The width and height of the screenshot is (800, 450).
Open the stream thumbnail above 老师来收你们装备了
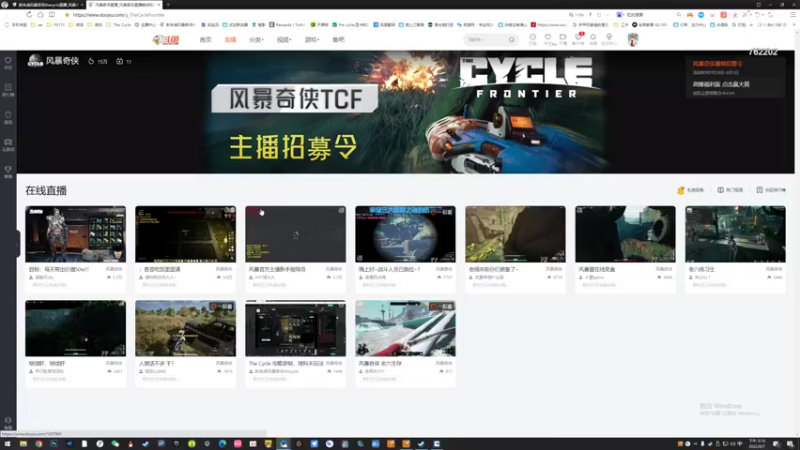[515, 234]
